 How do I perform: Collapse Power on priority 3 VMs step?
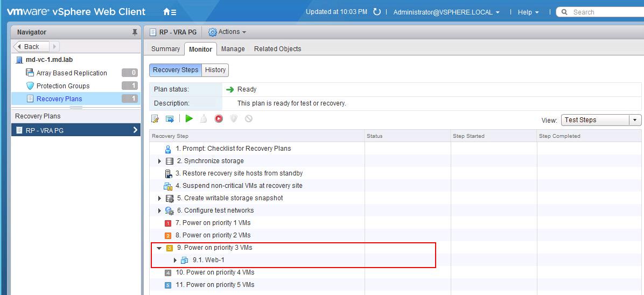tap(159, 248)
